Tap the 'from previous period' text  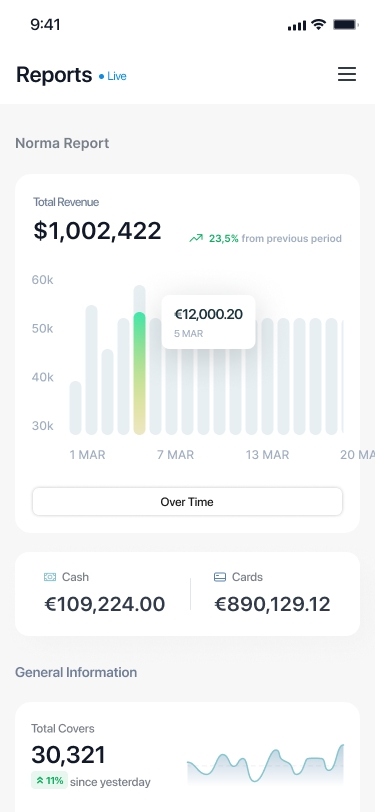coord(292,239)
